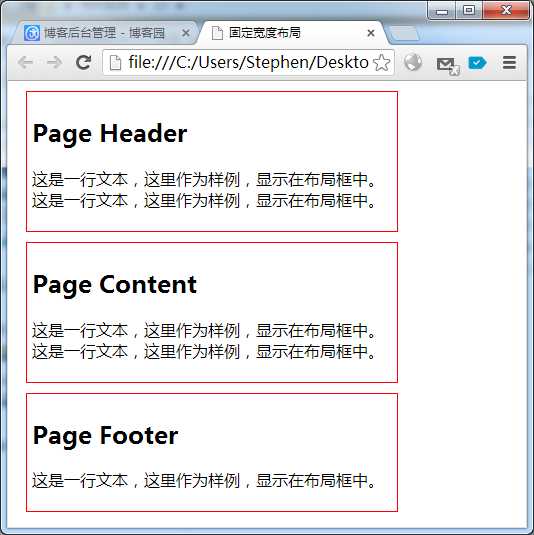Close the browser window
The image size is (534, 535).
coord(506,10)
